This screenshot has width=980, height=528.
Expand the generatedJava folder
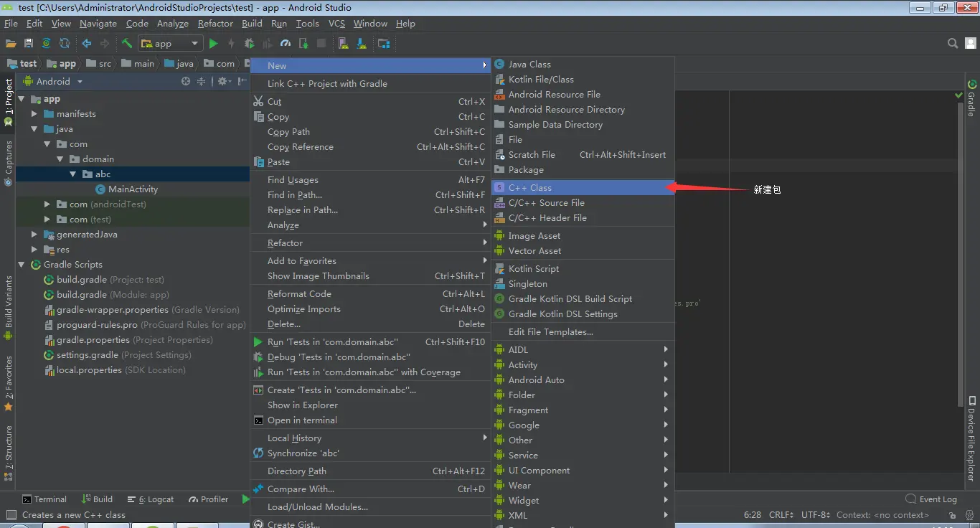tap(34, 235)
